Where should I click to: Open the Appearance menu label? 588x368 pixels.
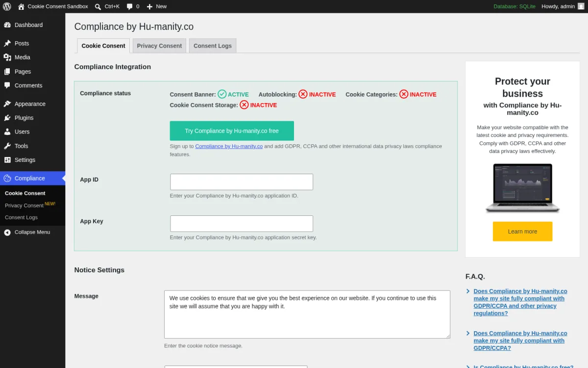point(30,104)
